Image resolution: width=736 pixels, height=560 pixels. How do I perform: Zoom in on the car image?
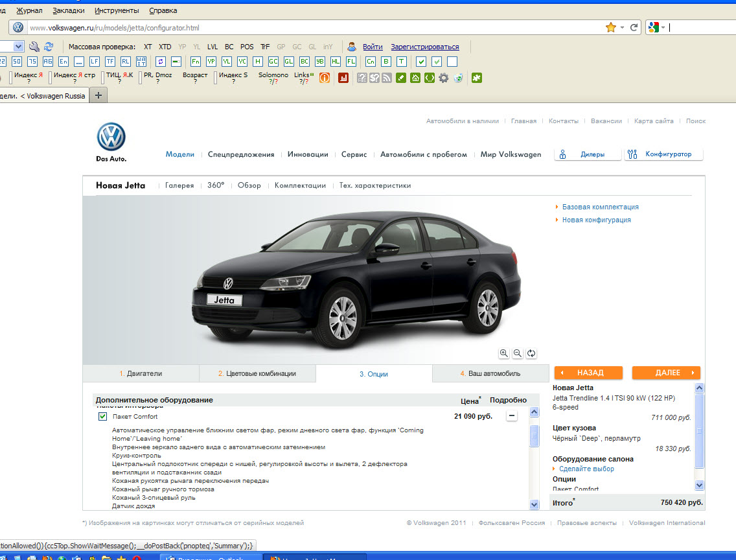503,353
